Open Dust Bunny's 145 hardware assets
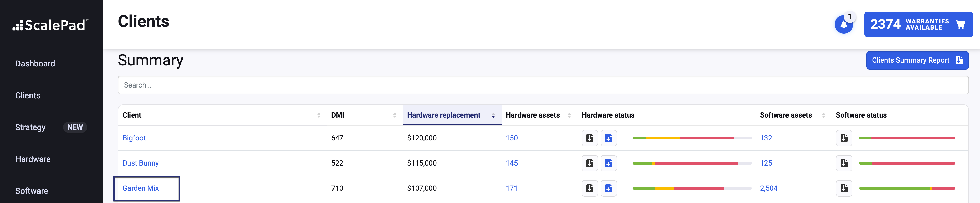This screenshot has height=203, width=980. click(x=511, y=163)
